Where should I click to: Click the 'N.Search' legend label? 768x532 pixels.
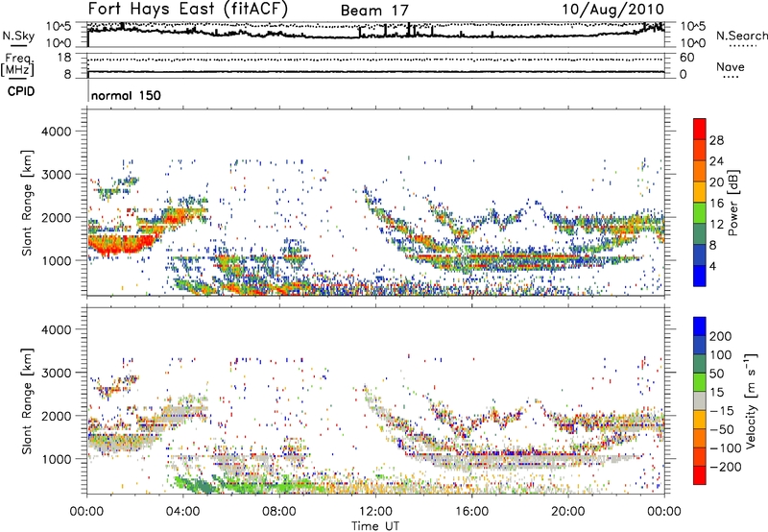[741, 36]
